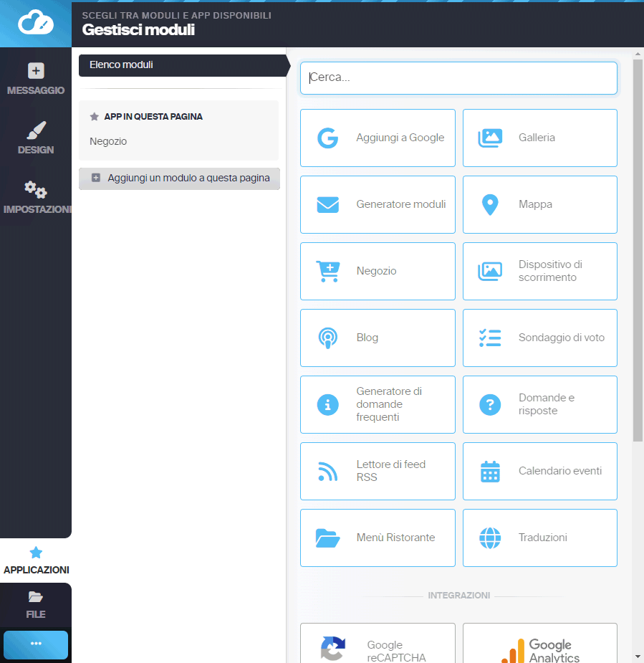Click the Gestisci moduli heading
The height and width of the screenshot is (663, 644).
[x=138, y=30]
